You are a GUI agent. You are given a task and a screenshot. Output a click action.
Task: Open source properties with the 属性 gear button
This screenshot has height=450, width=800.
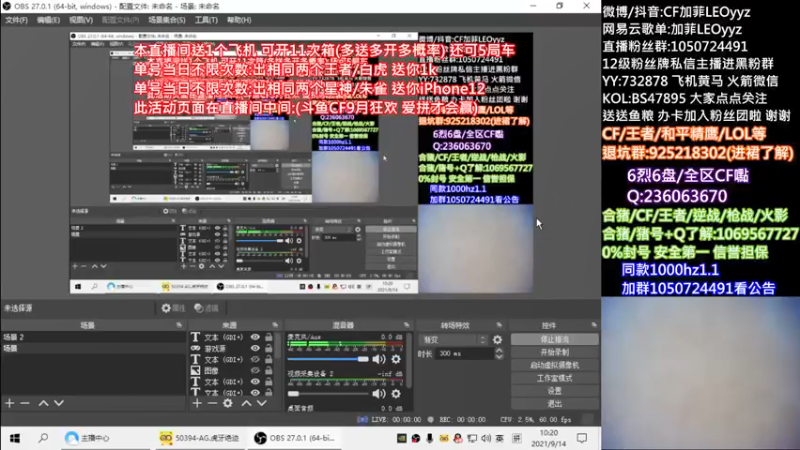click(173, 308)
